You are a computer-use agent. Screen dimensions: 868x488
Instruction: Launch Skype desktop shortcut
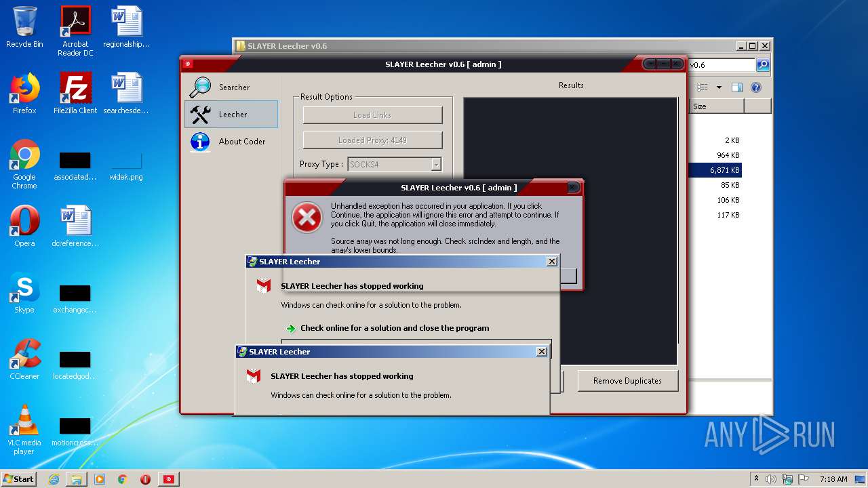(24, 293)
